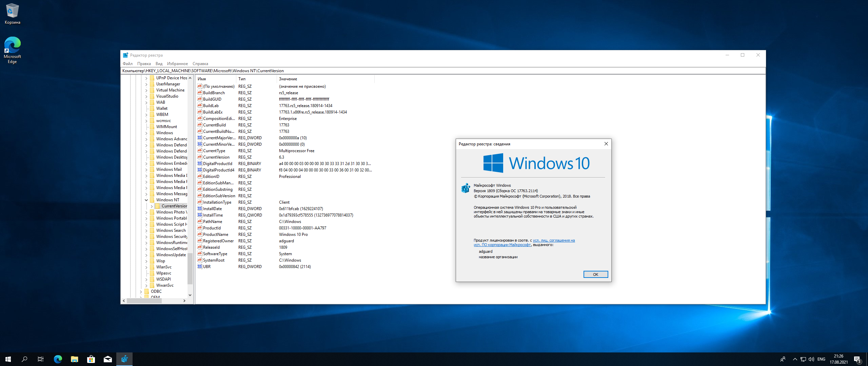
Task: Show hidden system tray icons
Action: (x=795, y=359)
